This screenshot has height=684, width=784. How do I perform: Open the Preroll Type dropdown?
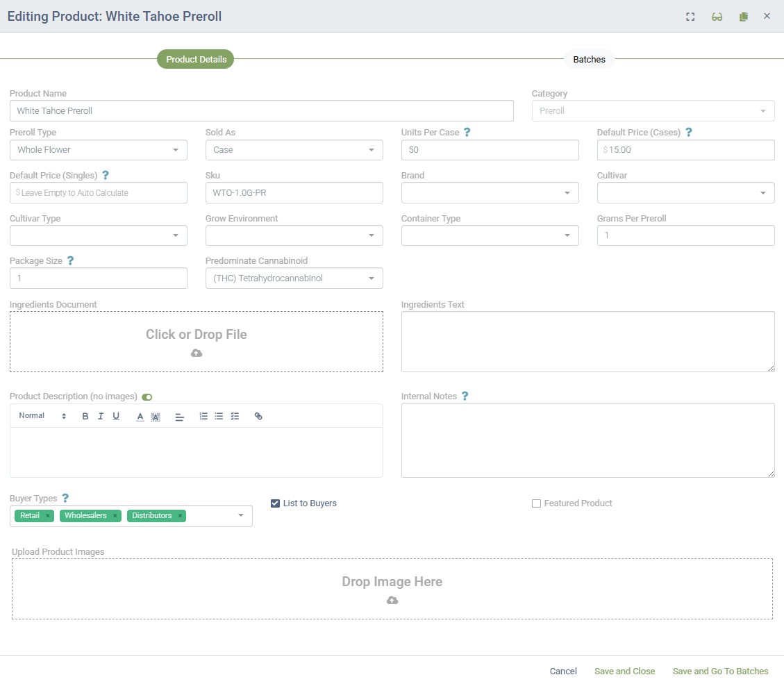tap(98, 150)
